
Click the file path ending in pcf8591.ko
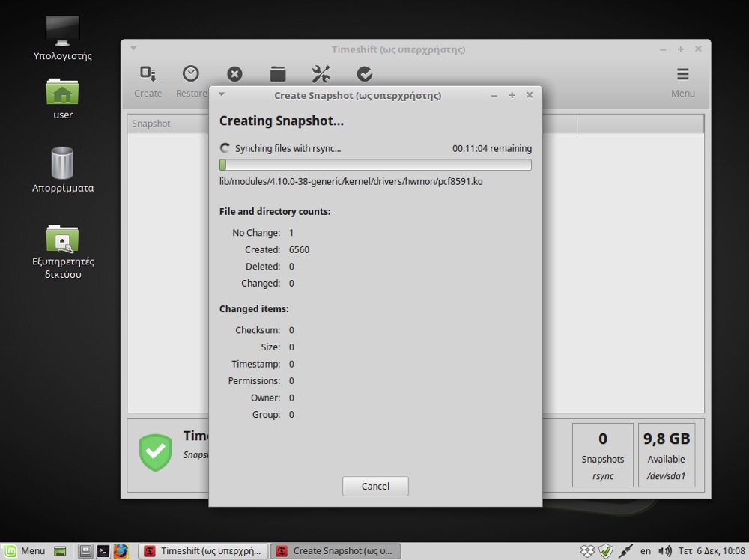(x=351, y=181)
